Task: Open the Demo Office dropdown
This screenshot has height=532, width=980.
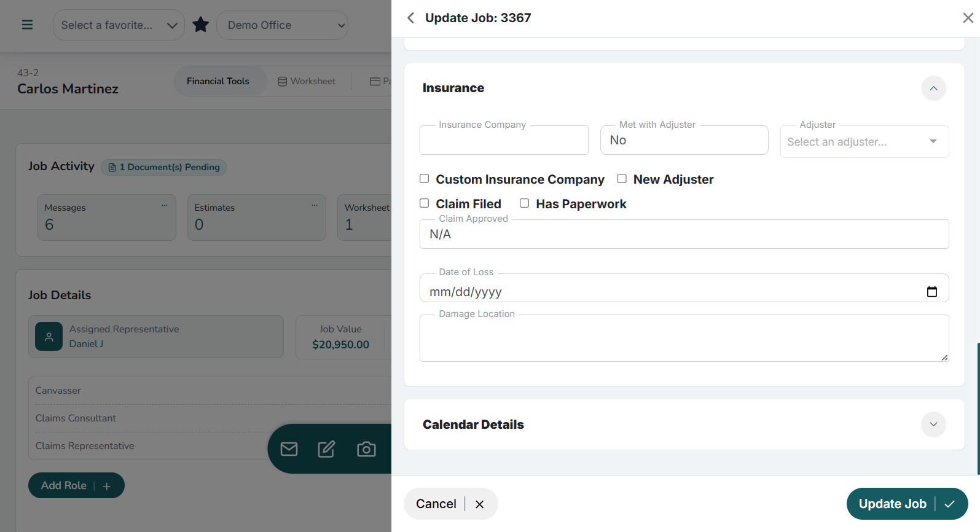Action: coord(283,25)
